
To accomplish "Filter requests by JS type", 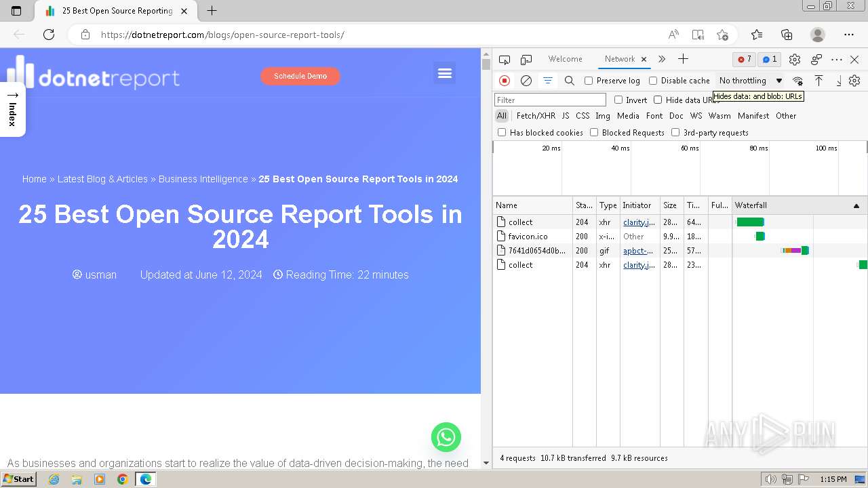I will [x=566, y=116].
